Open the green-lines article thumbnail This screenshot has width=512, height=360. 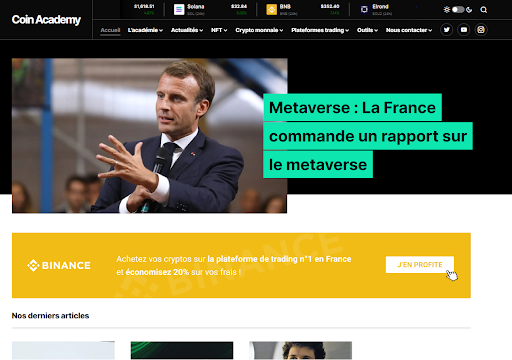tap(182, 350)
